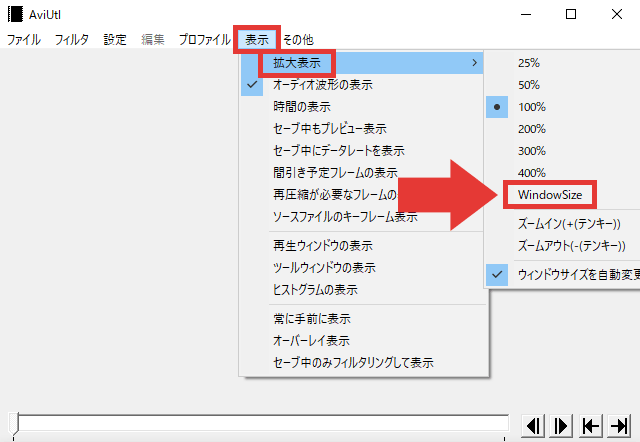This screenshot has height=442, width=640.
Task: Expand the 拡大表示 submenu arrow
Action: click(474, 63)
